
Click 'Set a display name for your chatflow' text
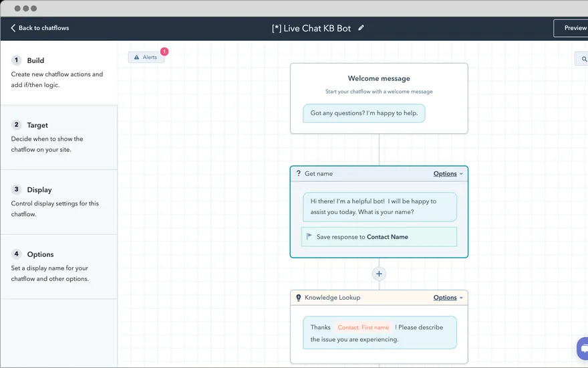(50, 274)
